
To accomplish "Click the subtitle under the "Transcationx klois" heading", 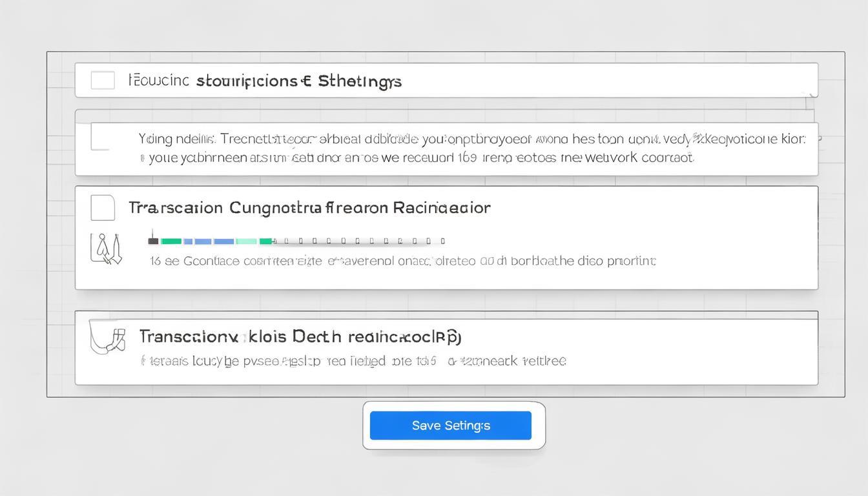I will click(x=353, y=361).
